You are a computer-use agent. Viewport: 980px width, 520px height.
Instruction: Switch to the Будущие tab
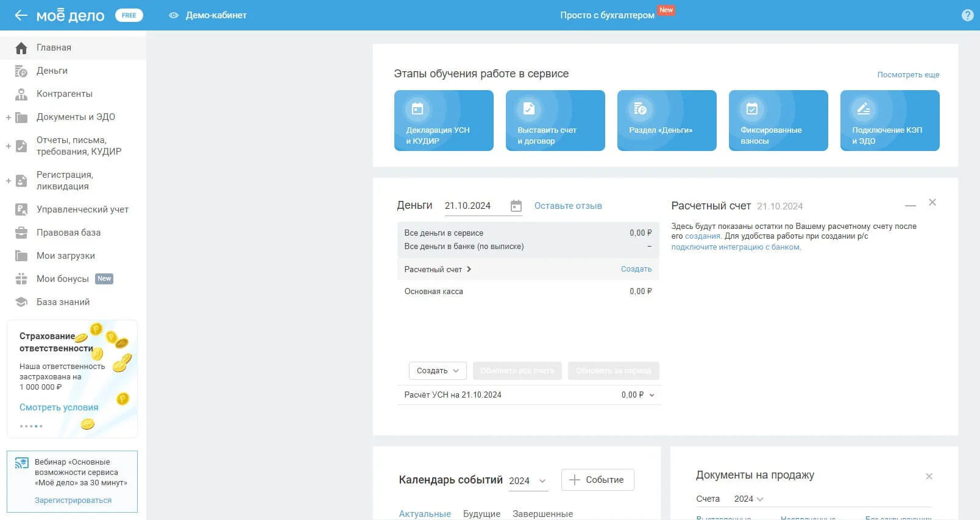coord(481,514)
